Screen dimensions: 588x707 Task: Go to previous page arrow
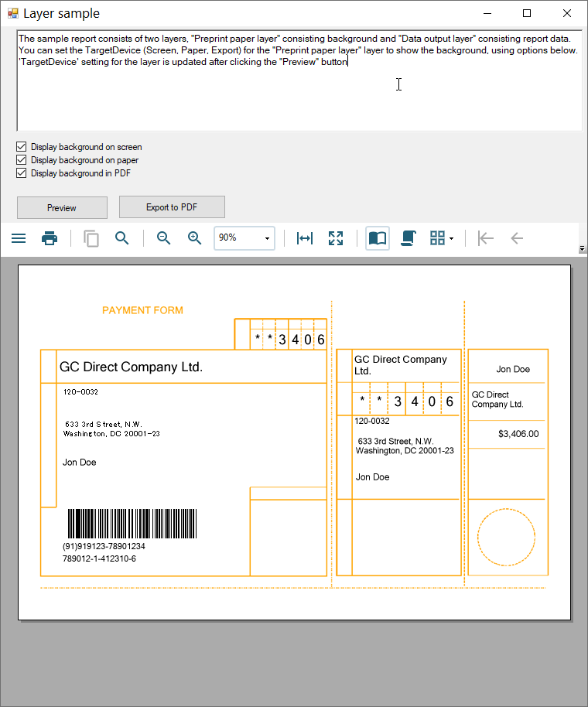[x=517, y=238]
